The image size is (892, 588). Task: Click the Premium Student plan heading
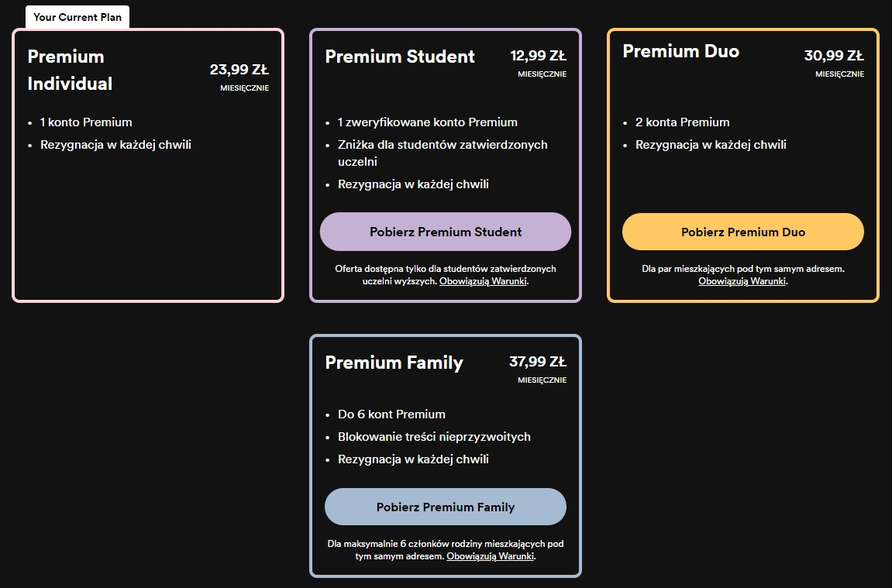[400, 57]
